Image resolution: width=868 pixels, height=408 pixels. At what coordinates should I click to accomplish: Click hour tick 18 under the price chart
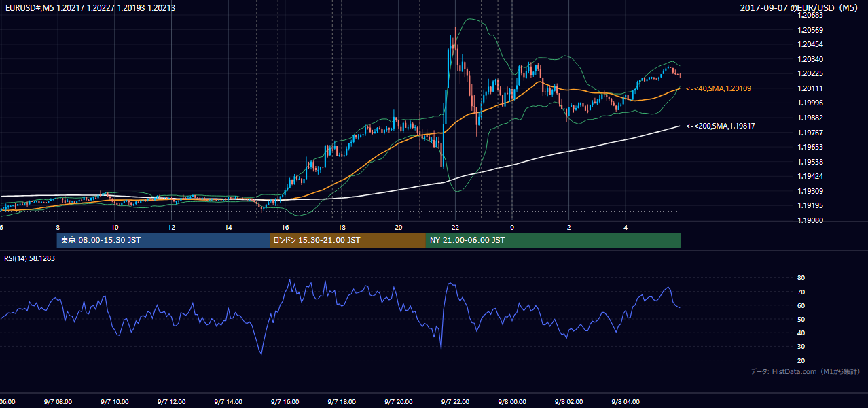[342, 227]
